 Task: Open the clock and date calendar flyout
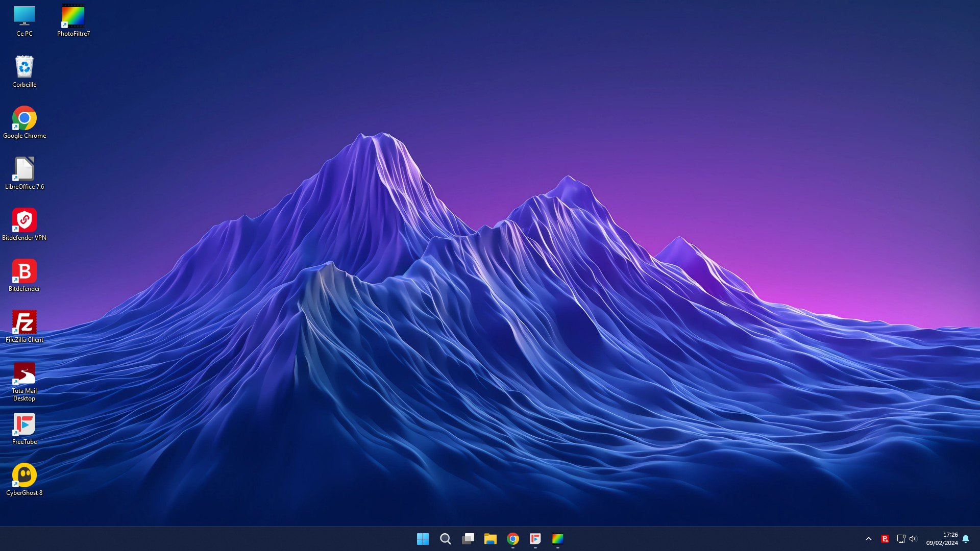(942, 539)
